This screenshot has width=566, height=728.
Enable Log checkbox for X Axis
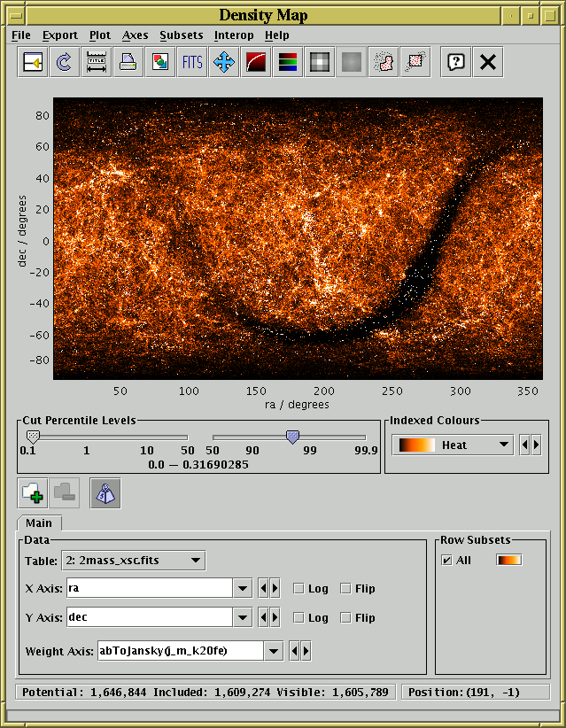click(299, 588)
